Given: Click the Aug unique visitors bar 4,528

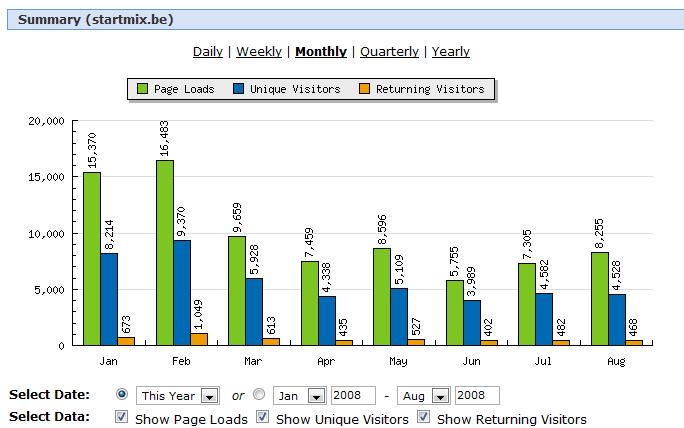Looking at the screenshot, I should coord(616,320).
